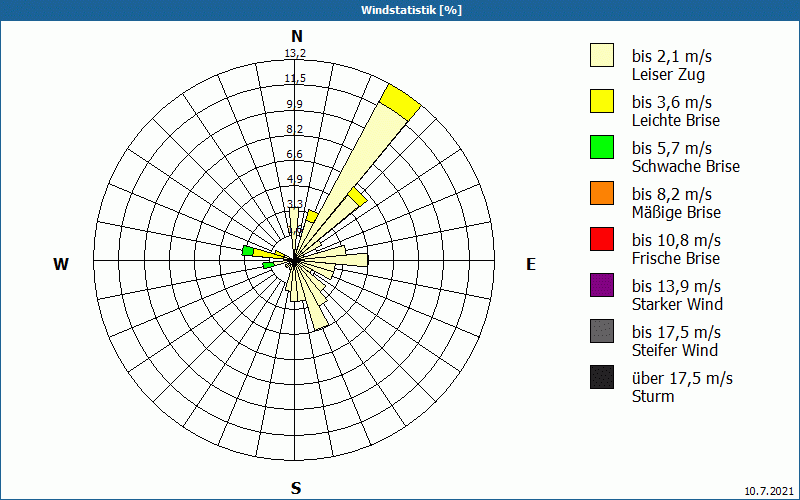The height and width of the screenshot is (500, 800).
Task: Click the yellow 'bis 3,6 m/s' legend swatch
Action: coord(602,101)
